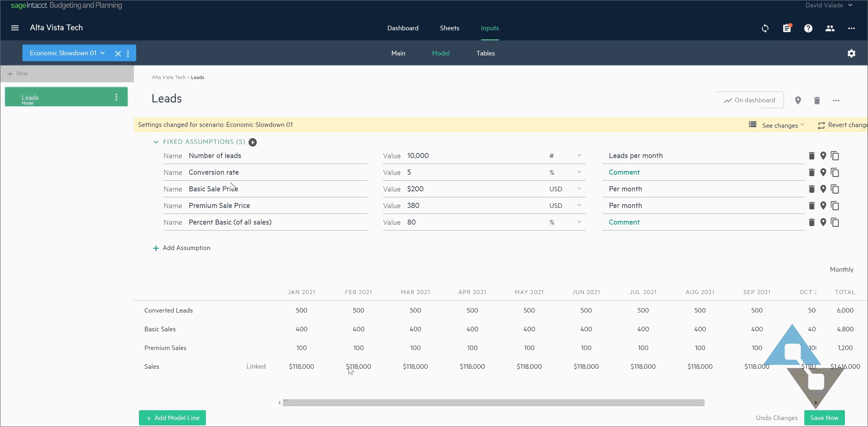Duplicate the Basic Sale Price assumption
This screenshot has width=868, height=427.
(x=835, y=189)
